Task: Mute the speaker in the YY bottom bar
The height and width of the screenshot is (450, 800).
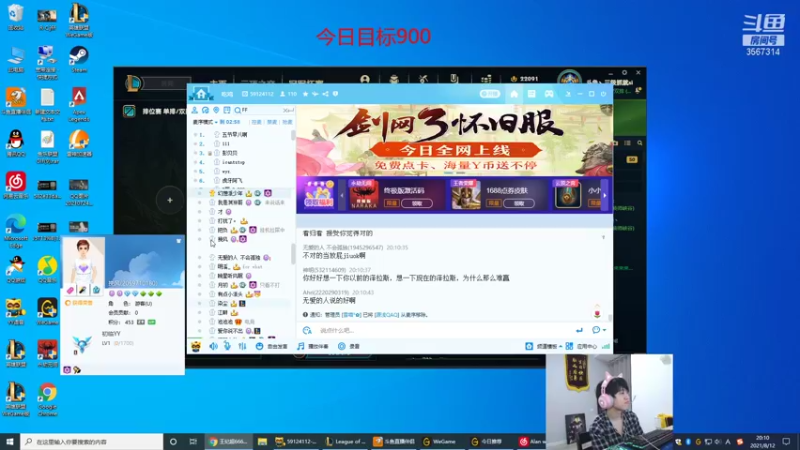Action: click(x=213, y=346)
